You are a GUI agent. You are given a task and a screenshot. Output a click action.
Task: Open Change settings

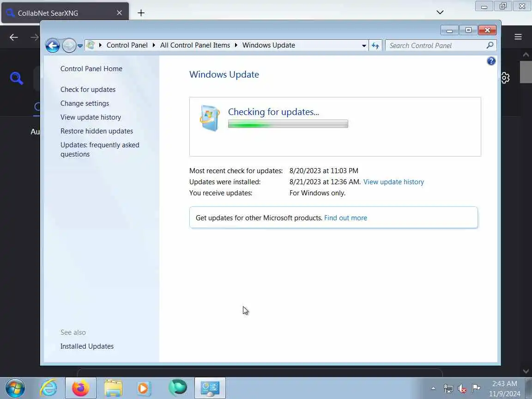point(85,103)
